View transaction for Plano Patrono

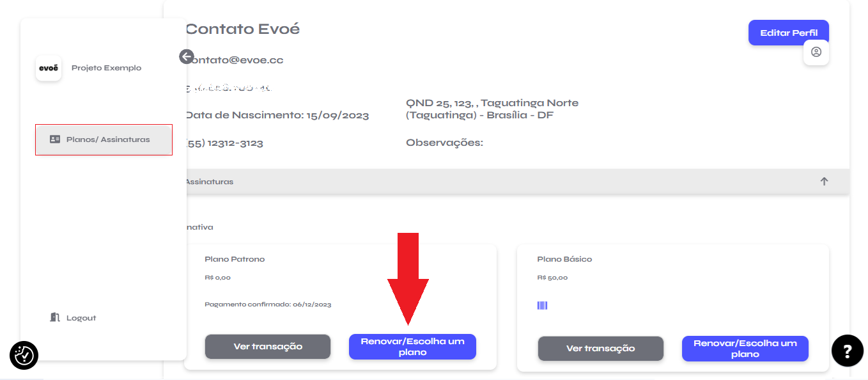coord(268,347)
